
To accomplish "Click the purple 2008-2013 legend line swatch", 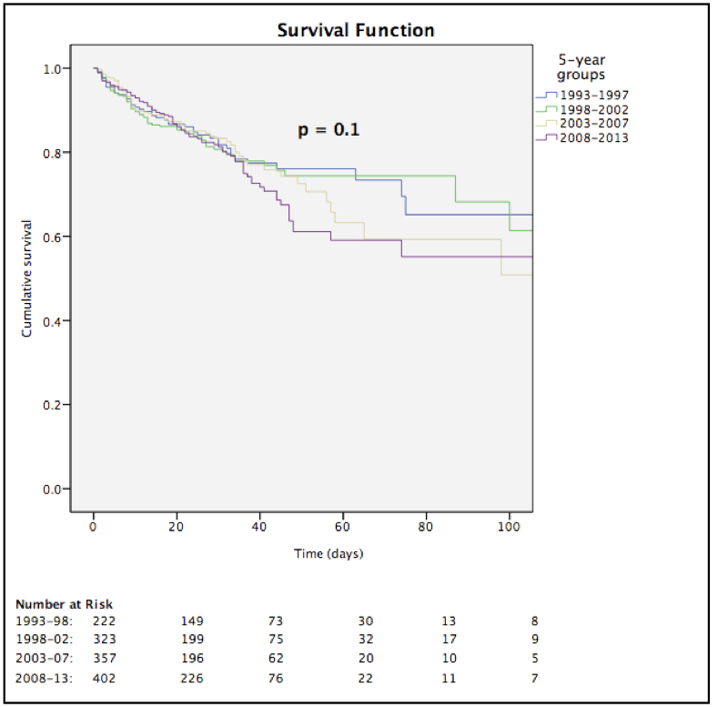I will pyautogui.click(x=546, y=137).
